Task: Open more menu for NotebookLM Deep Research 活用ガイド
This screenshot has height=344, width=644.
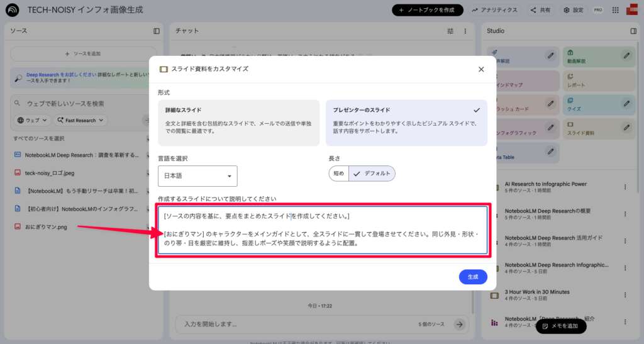Action: tap(625, 241)
